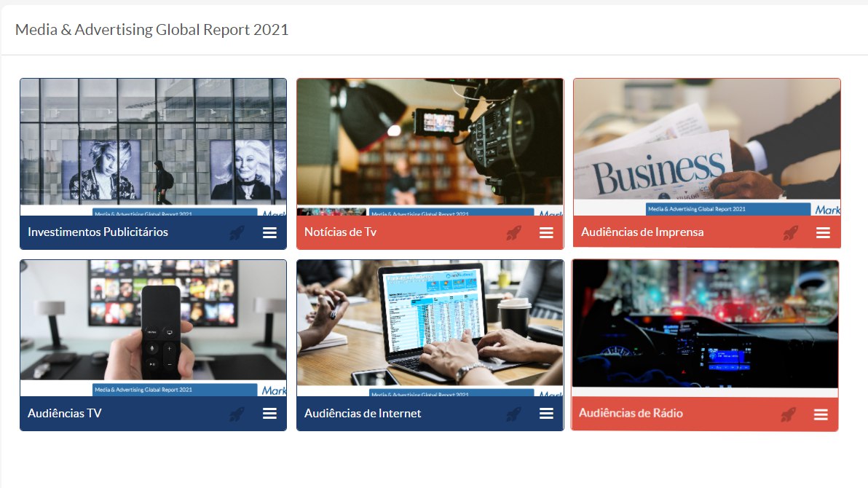
Task: Open hamburger menu on Audiências de Rádio card
Action: [821, 414]
